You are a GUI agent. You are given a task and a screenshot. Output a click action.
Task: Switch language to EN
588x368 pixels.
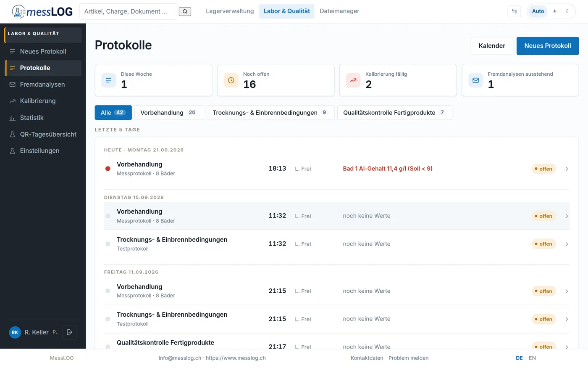point(532,358)
